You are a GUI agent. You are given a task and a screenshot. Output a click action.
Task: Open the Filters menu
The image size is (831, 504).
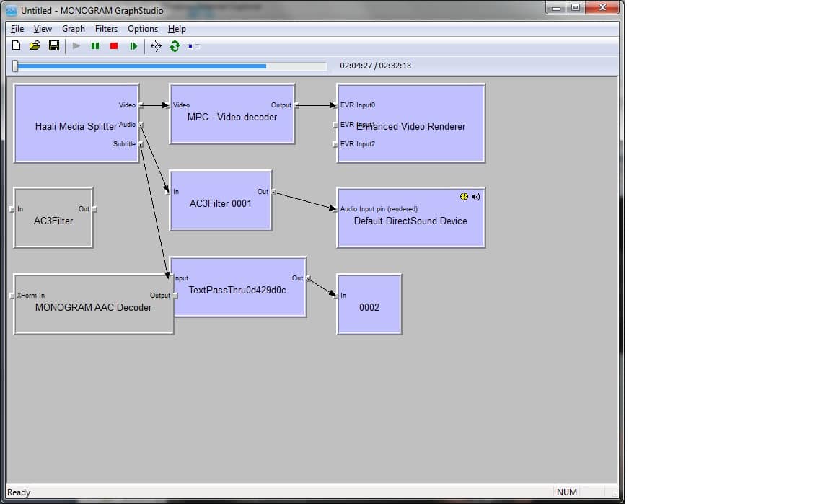tap(106, 29)
